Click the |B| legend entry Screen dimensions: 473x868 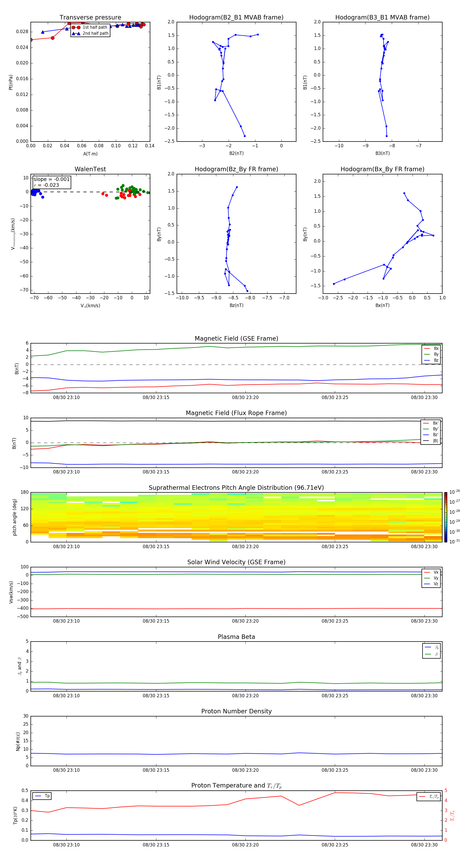(x=431, y=441)
